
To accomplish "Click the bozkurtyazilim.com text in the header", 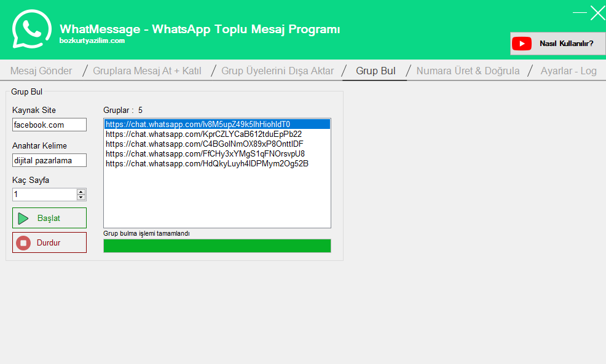I will coord(92,41).
